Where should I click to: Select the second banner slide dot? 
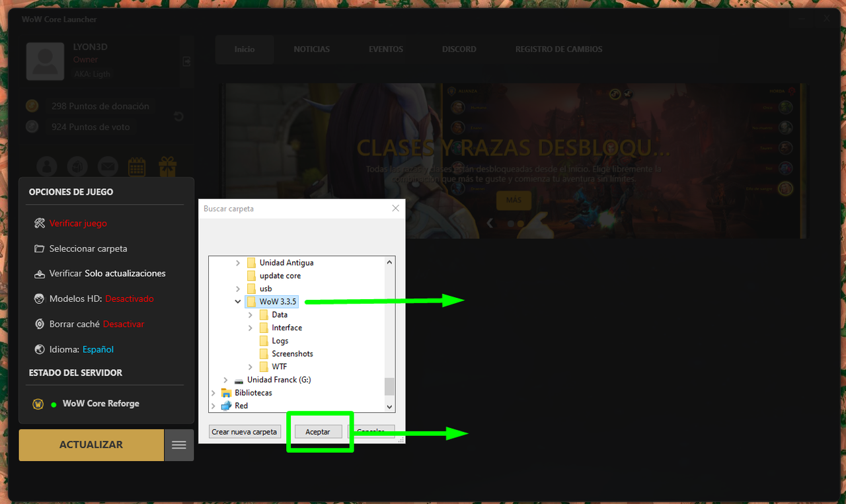click(x=520, y=224)
